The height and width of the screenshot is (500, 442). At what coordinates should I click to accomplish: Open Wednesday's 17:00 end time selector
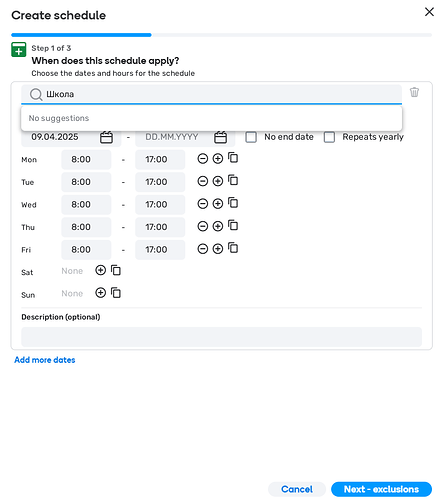160,204
